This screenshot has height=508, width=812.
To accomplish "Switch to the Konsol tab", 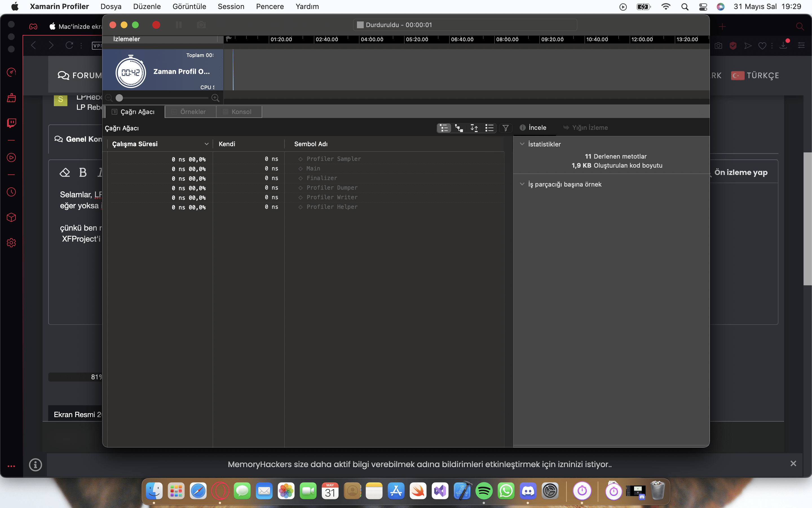I will 239,112.
